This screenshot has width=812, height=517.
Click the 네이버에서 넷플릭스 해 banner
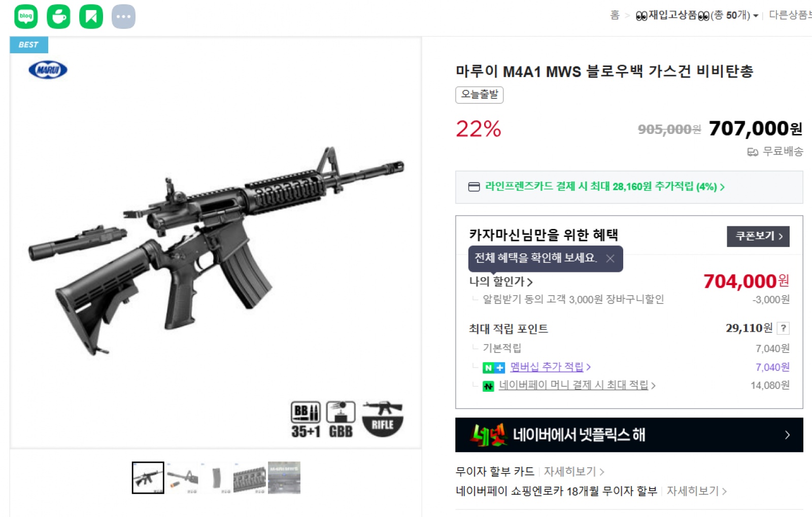[x=629, y=435]
